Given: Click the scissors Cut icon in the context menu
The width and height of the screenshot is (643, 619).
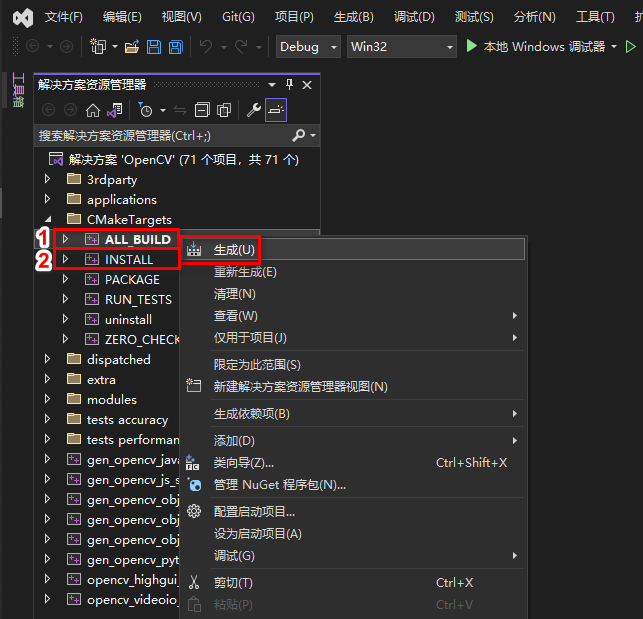Looking at the screenshot, I should 194,582.
